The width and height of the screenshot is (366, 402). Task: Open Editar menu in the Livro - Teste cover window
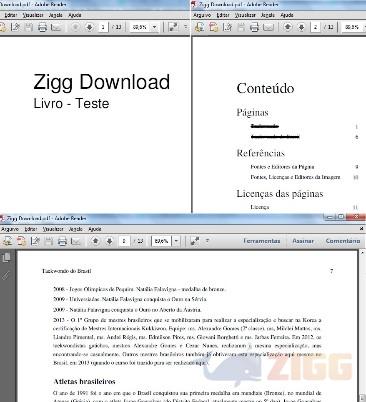pos(11,15)
